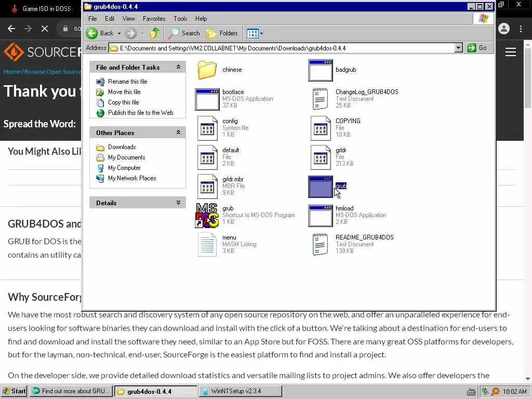Open the Search pane in Explorer
Image resolution: width=532 pixels, height=399 pixels.
tap(184, 33)
